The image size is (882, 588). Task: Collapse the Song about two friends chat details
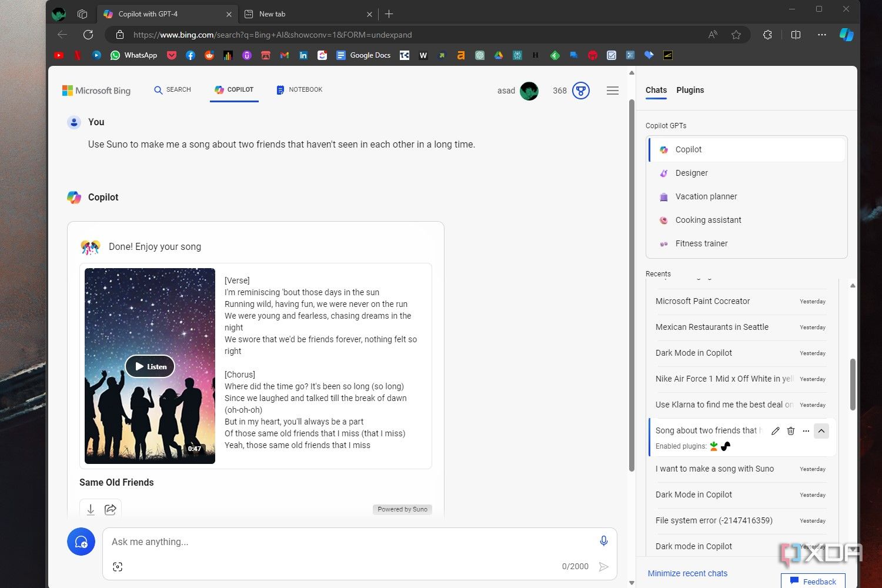coord(821,431)
